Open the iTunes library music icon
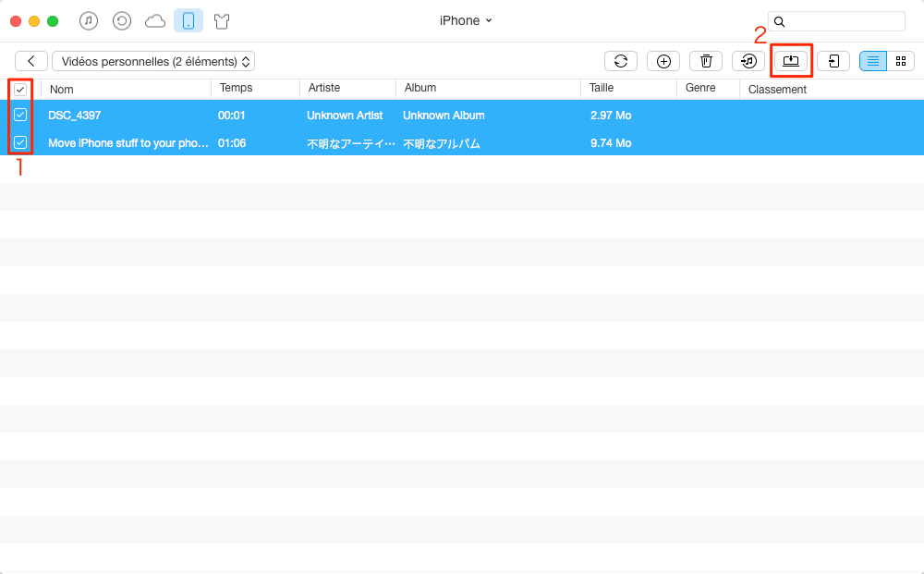 click(x=89, y=21)
